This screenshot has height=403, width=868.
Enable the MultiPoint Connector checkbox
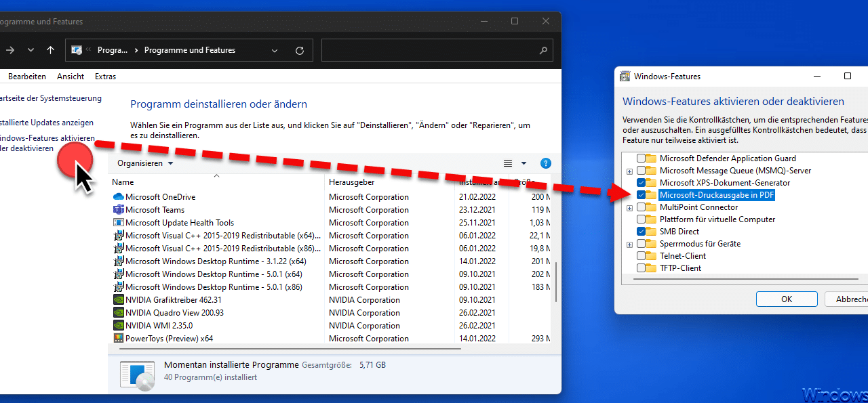pyautogui.click(x=641, y=207)
